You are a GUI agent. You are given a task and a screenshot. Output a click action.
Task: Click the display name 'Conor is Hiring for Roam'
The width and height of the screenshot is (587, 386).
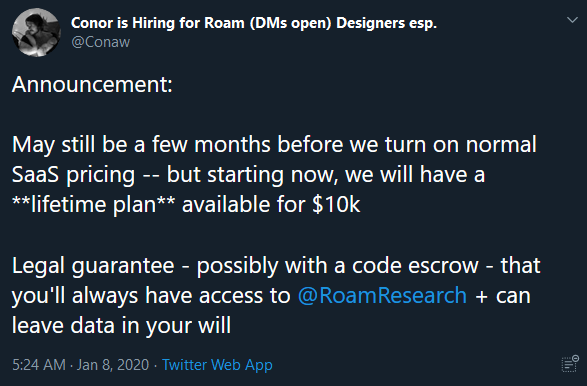(x=158, y=23)
